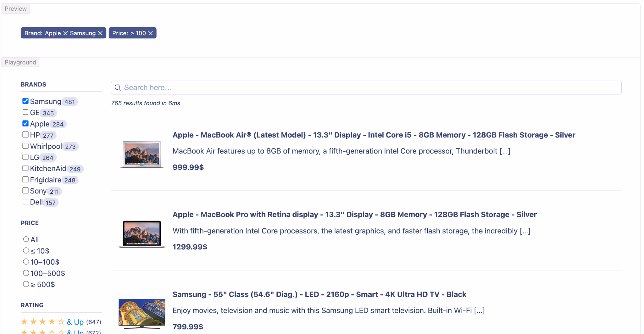
Task: Click the 999.99$ price text
Action: pyautogui.click(x=188, y=167)
